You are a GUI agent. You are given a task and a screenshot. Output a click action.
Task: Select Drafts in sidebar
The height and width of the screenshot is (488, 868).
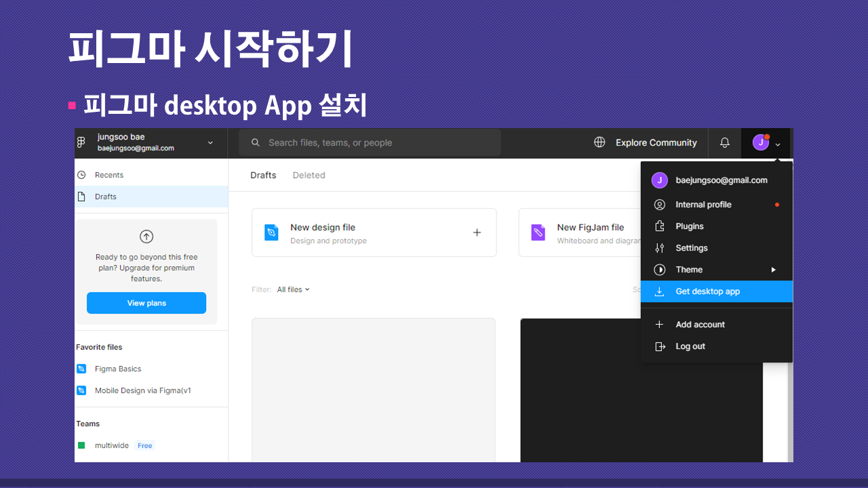[151, 197]
